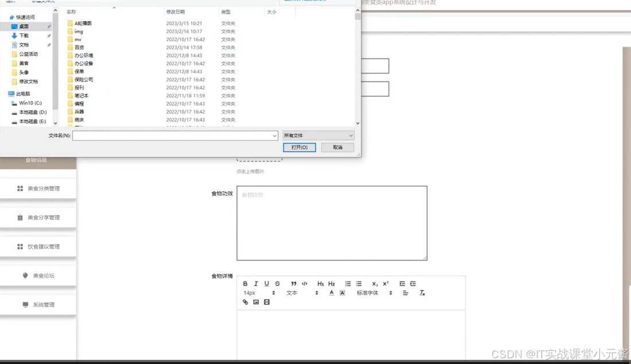Increase indent in the editor

(413, 284)
